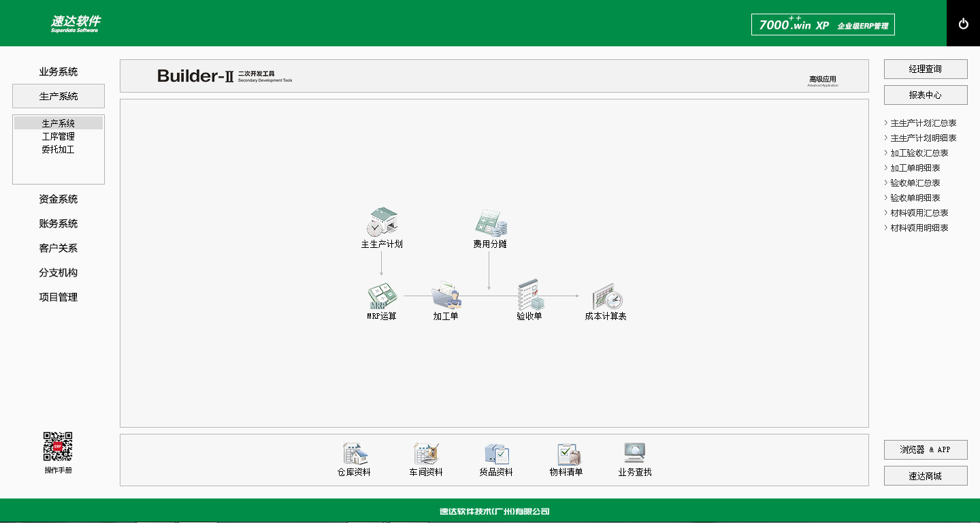Expand the 资金系统 sidebar section
This screenshot has height=523, width=980.
click(x=59, y=199)
